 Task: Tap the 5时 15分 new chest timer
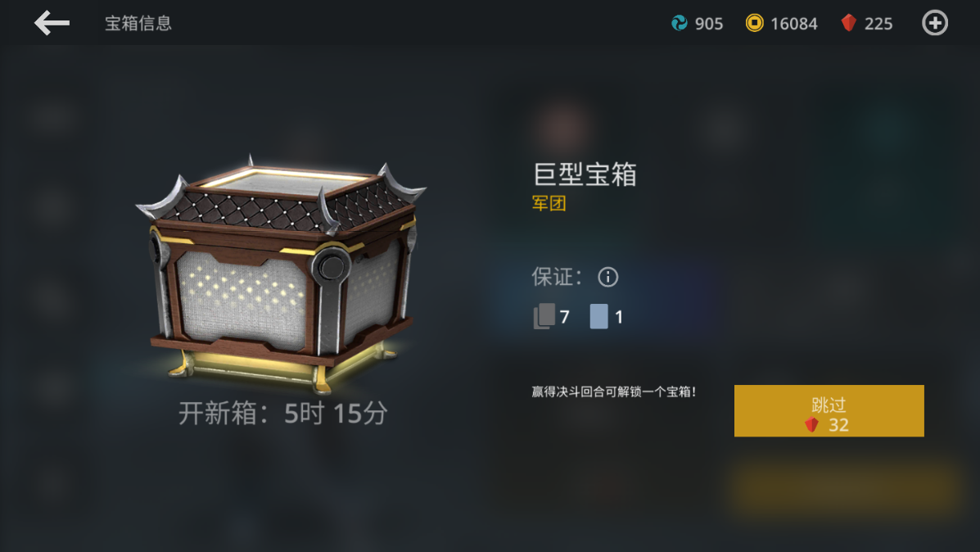click(336, 414)
